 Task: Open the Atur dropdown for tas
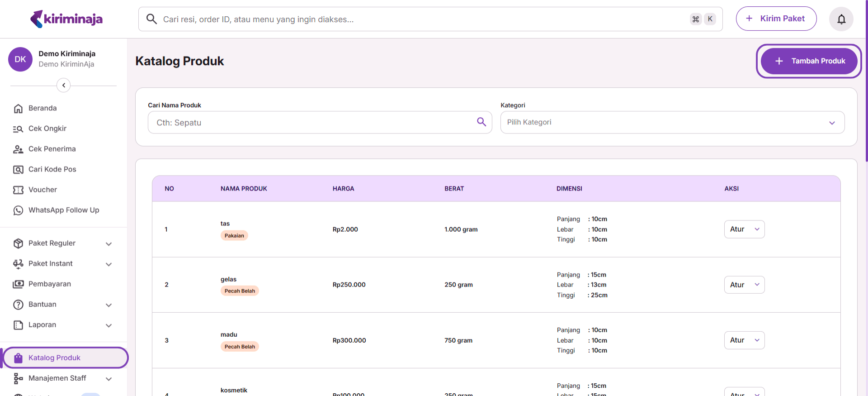tap(744, 229)
